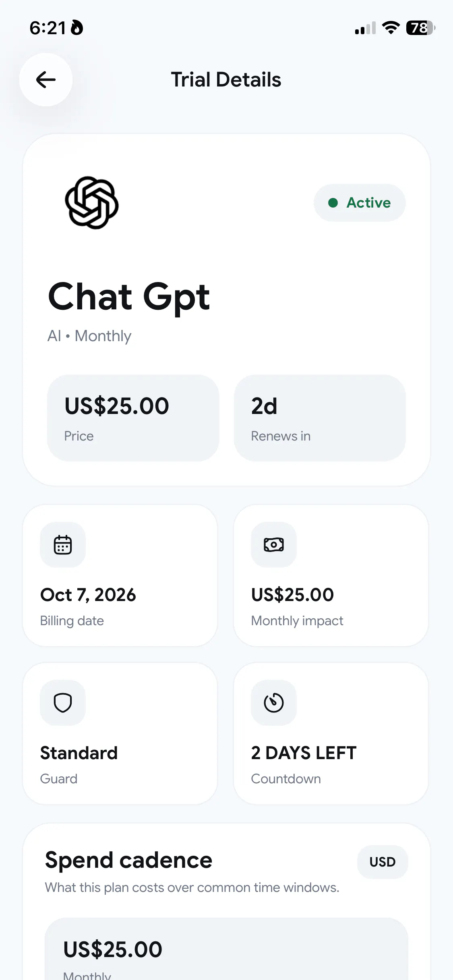The height and width of the screenshot is (980, 453).
Task: Select the US$25.00 Price tile
Action: [x=133, y=418]
